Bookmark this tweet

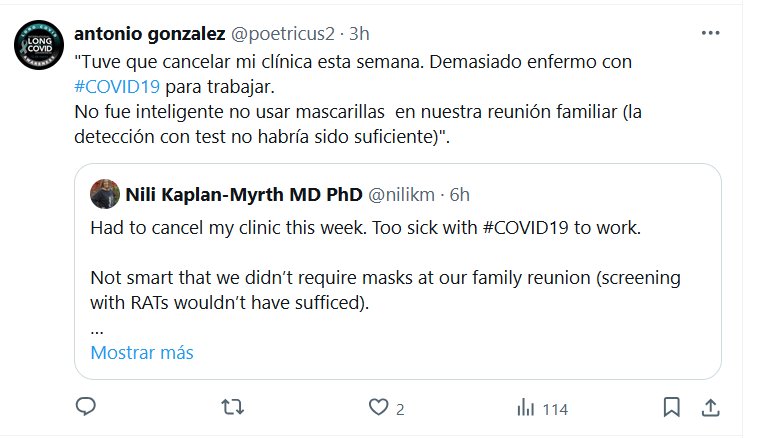672,407
